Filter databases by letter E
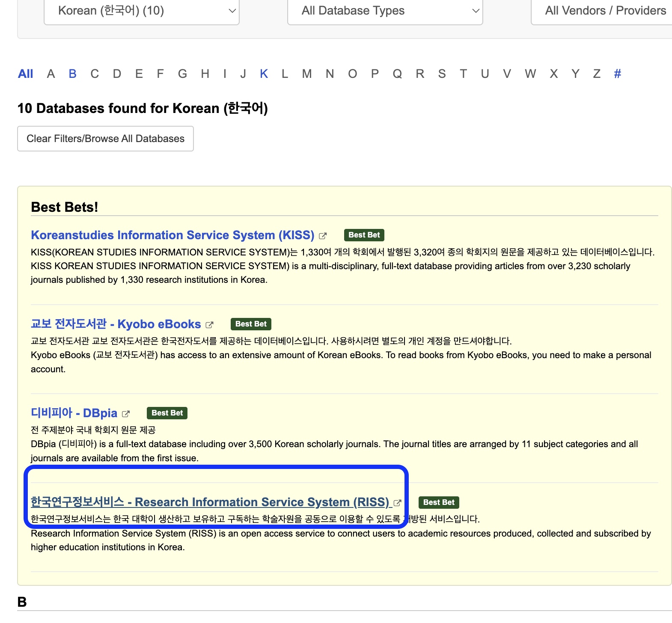 point(139,74)
